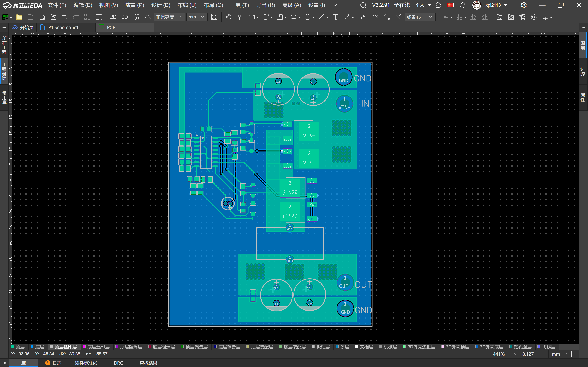Toggle the grid display icon
The image size is (588, 367).
[x=214, y=17]
